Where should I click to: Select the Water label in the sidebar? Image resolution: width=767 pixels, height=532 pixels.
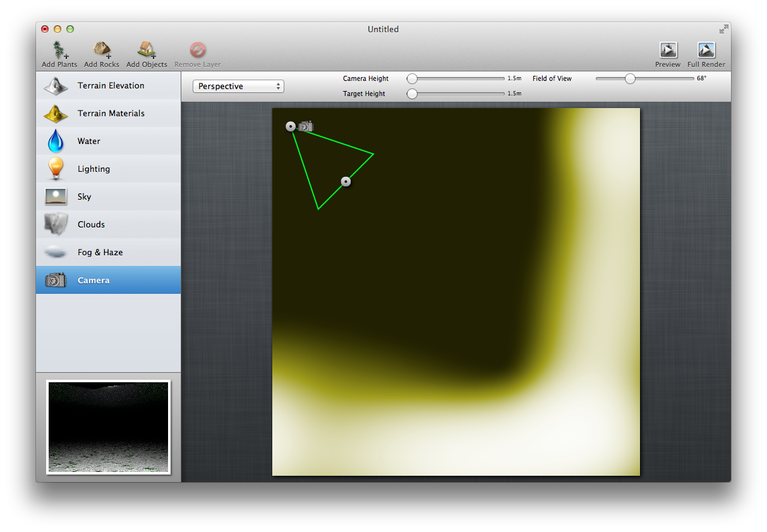click(89, 141)
